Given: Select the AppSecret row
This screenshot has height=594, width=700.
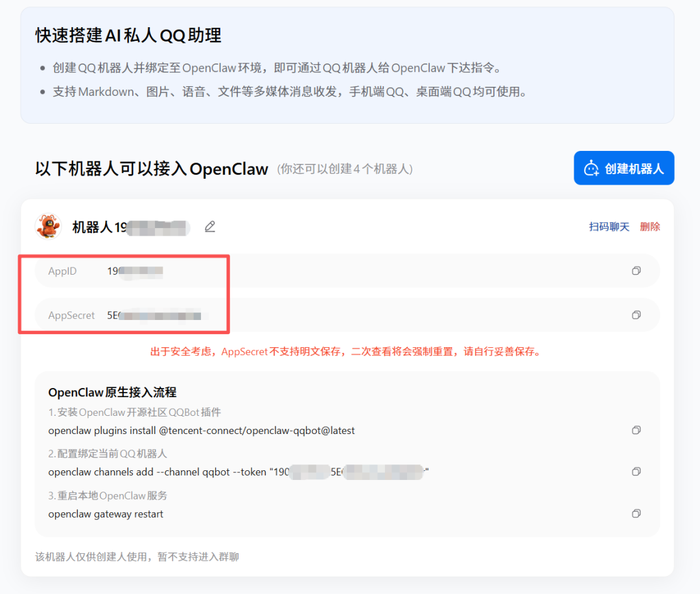Looking at the screenshot, I should pyautogui.click(x=259, y=315).
